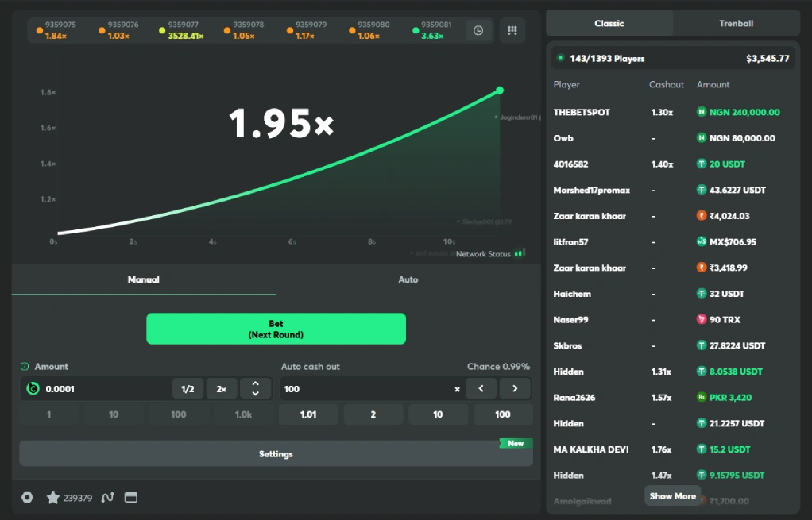Click the card icon in footer

pos(131,497)
